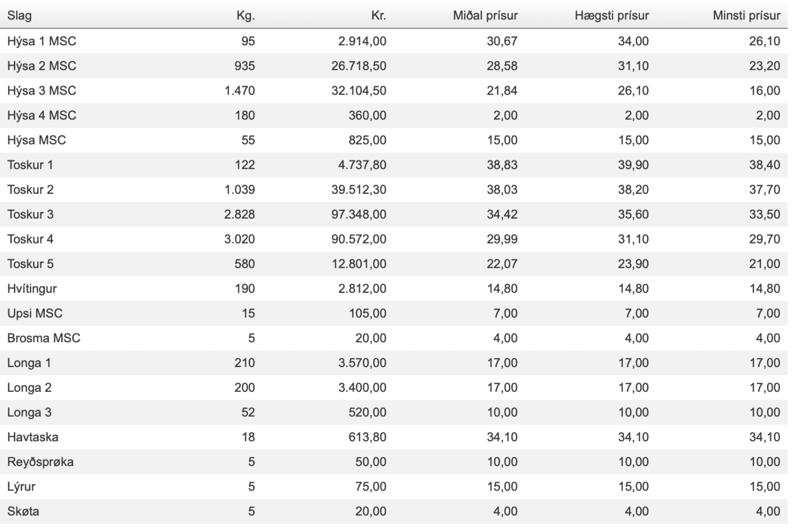Select the Miðal prísur column header

tap(485, 16)
